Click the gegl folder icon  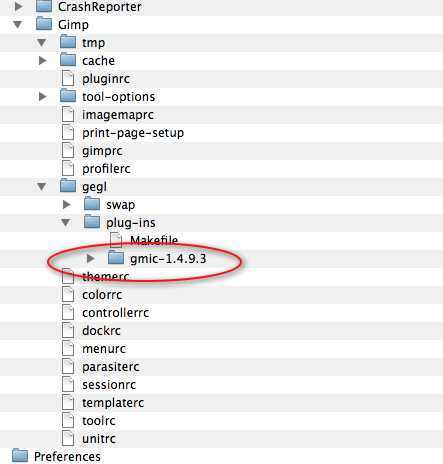tap(68, 186)
